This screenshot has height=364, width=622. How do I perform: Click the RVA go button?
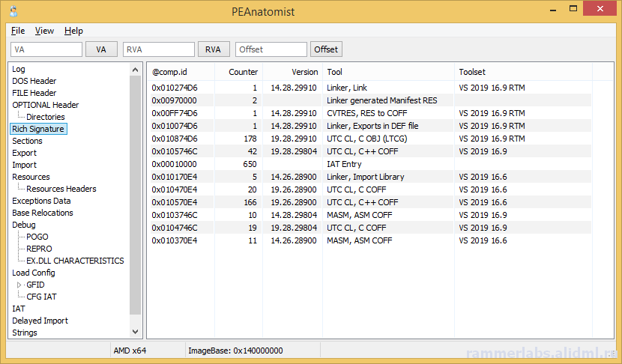pos(213,49)
